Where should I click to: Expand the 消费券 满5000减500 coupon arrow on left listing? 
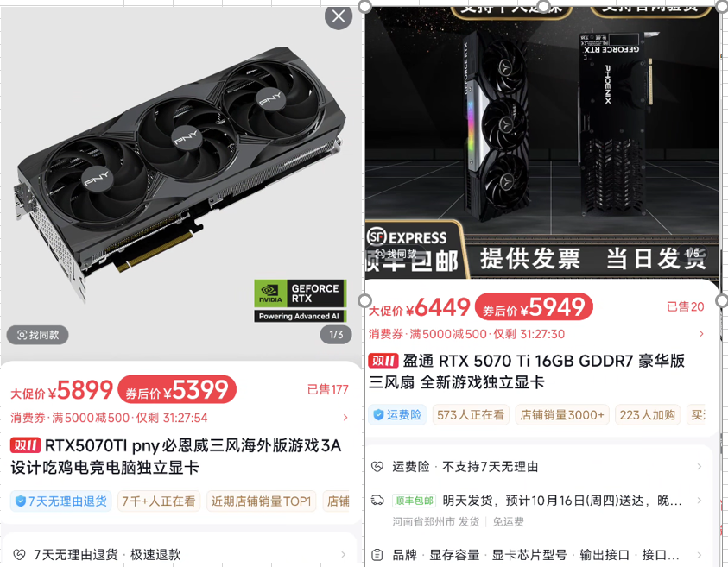(x=345, y=418)
